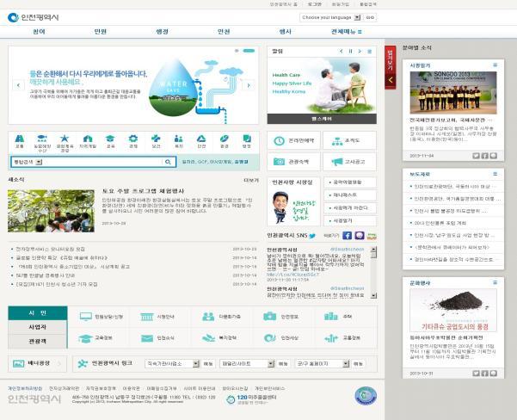The height and width of the screenshot is (420, 517).
Task: Click the gear economy icon in category row
Action: click(x=132, y=139)
